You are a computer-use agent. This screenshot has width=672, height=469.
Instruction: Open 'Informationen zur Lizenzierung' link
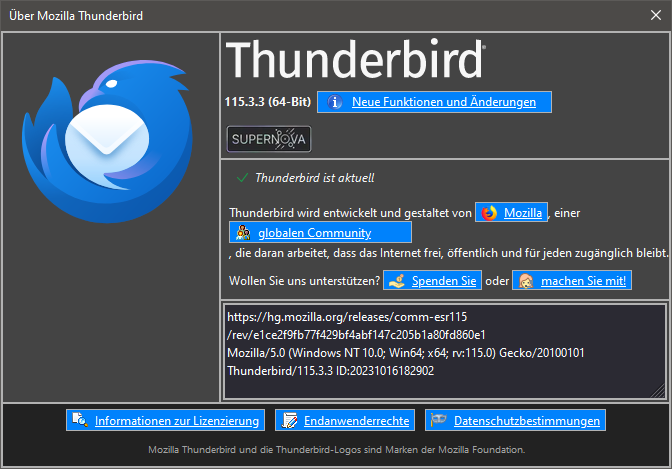pos(177,421)
